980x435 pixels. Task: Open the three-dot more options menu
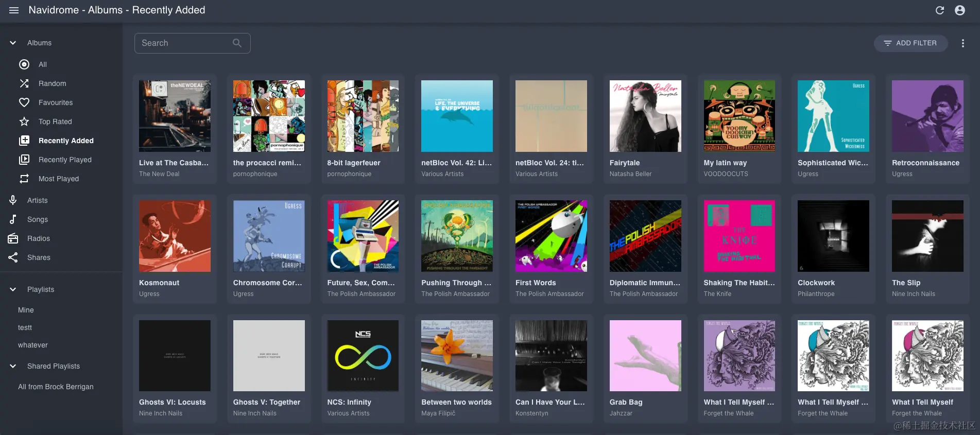[x=963, y=43]
